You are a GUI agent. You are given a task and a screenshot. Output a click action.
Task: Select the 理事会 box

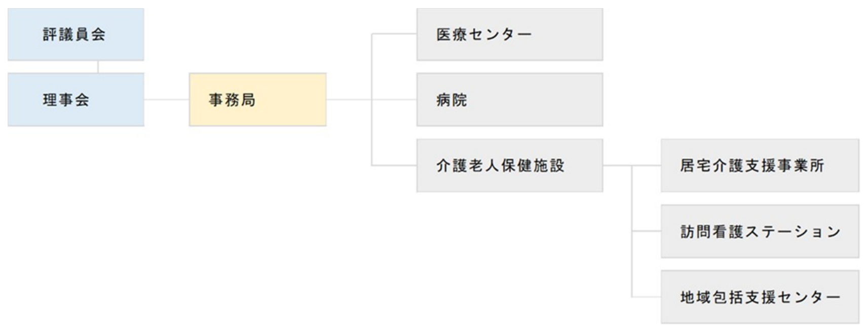(x=76, y=100)
